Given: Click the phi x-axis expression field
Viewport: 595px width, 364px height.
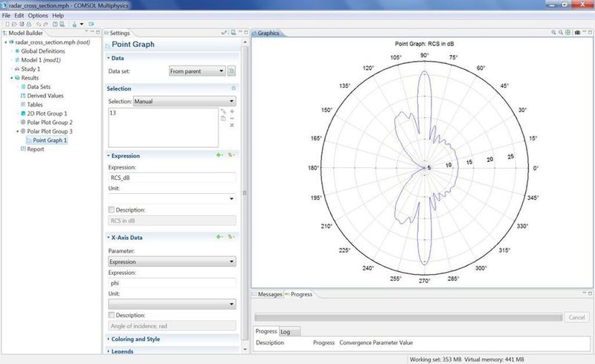Looking at the screenshot, I should [x=172, y=283].
